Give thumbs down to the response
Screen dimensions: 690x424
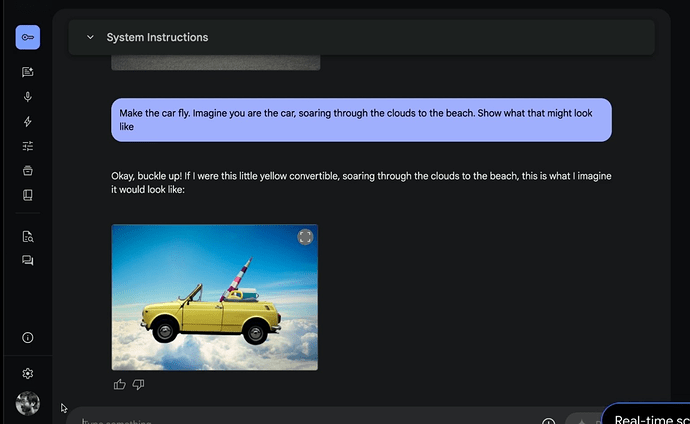pos(139,384)
